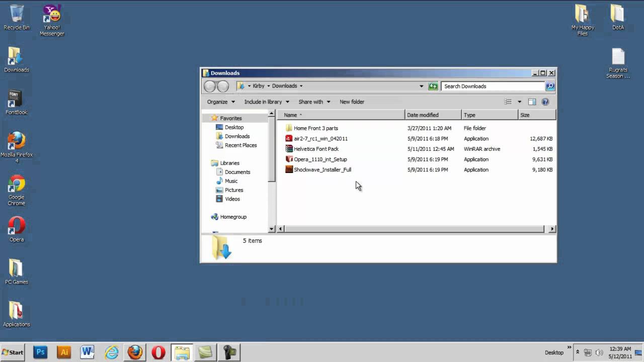Launch Mozilla Firefox 4 desktop shortcut
This screenshot has height=362, width=644.
pyautogui.click(x=17, y=147)
